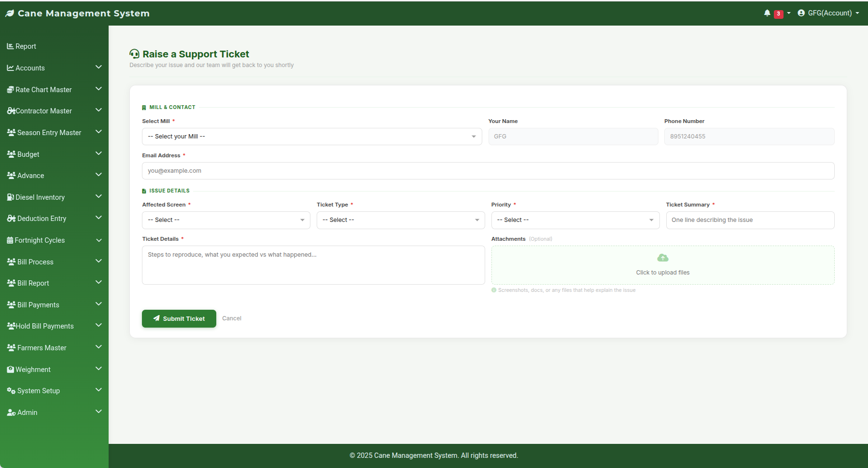Expand the Deduction Entry chevron
This screenshot has height=468, width=868.
(98, 218)
